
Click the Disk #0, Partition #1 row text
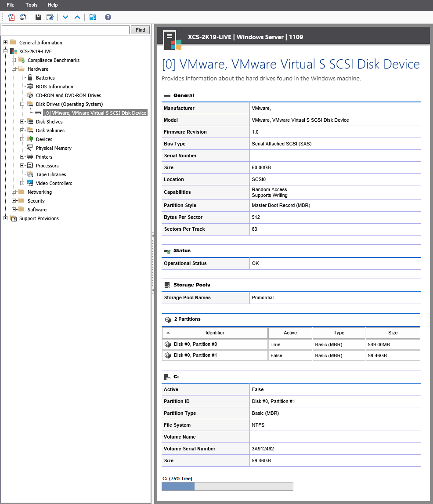tap(195, 355)
